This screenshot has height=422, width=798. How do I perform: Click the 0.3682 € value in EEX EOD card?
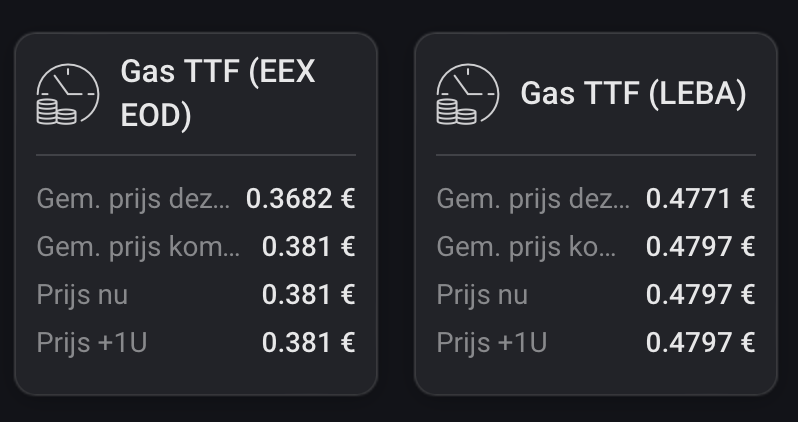point(300,198)
